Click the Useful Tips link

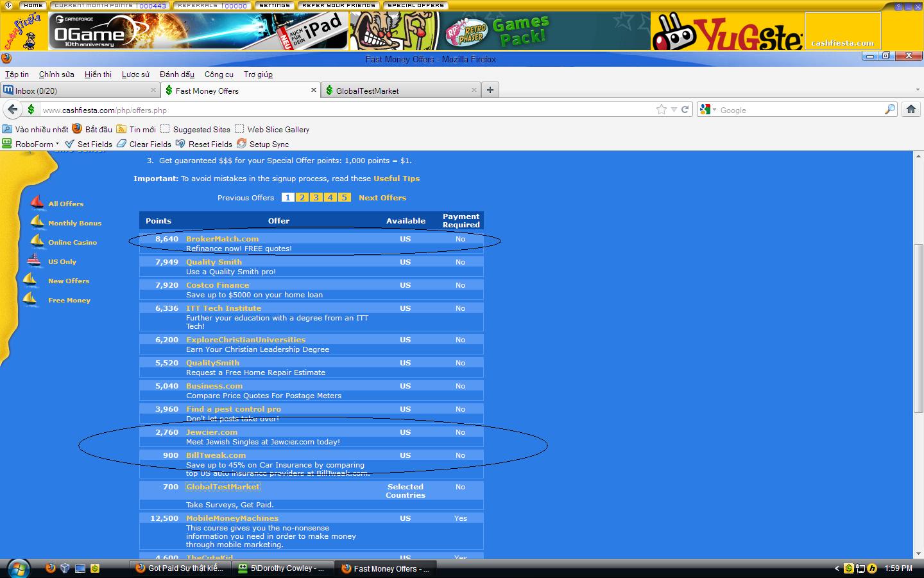397,179
